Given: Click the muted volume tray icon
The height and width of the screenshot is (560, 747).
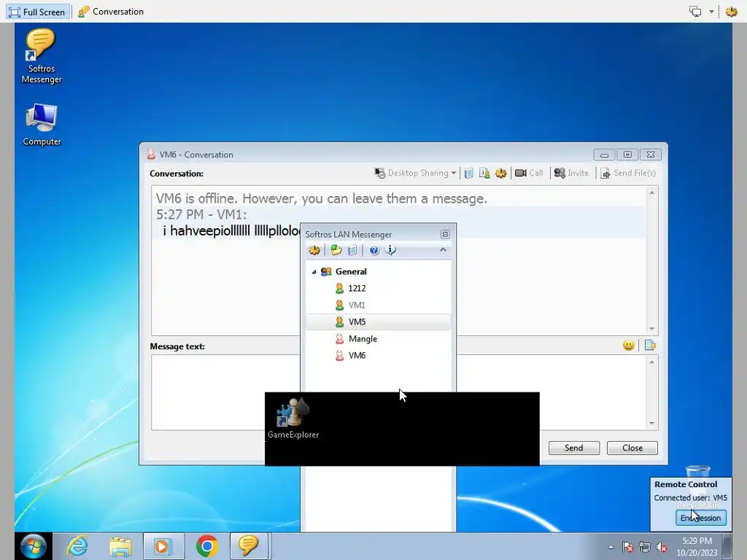Looking at the screenshot, I should pos(662,547).
